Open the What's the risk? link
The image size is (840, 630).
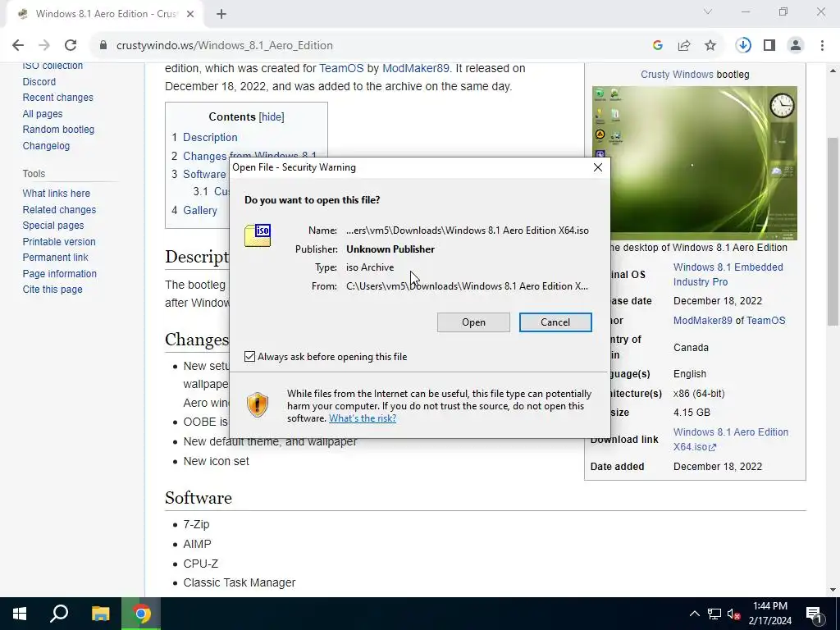coord(363,418)
